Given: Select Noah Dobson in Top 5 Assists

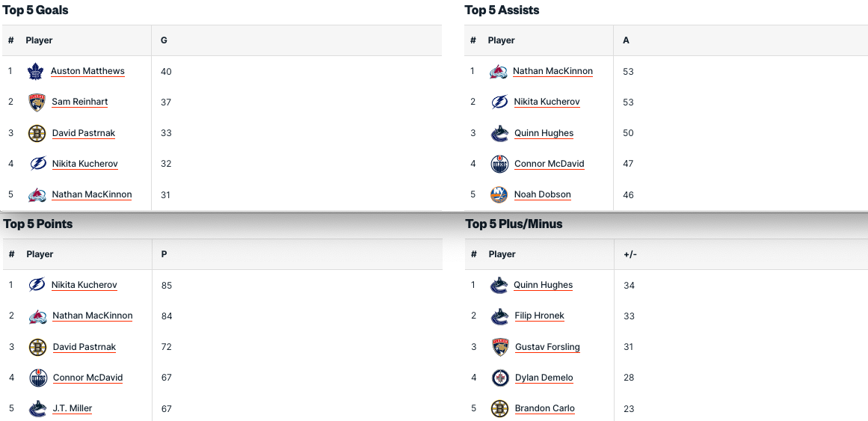Looking at the screenshot, I should [542, 194].
